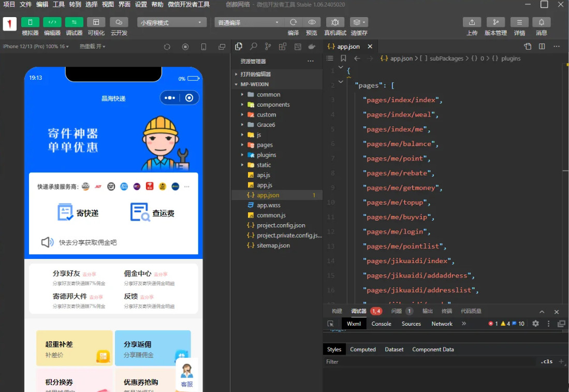This screenshot has height=392, width=569.
Task: Switch to the Console tab
Action: [x=381, y=324]
